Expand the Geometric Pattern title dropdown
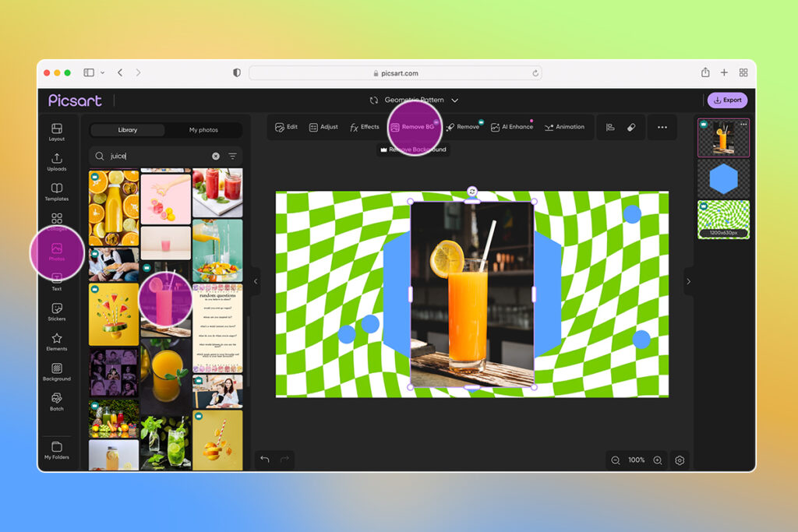This screenshot has width=798, height=532. coord(454,100)
